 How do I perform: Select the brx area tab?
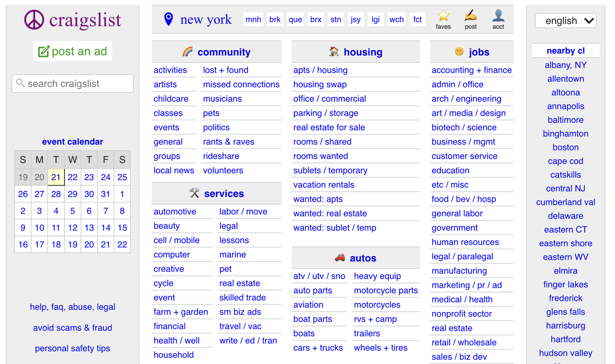tap(315, 19)
